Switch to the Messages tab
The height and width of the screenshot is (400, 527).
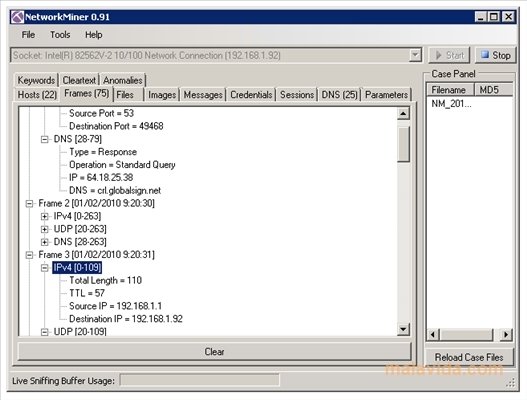point(203,95)
